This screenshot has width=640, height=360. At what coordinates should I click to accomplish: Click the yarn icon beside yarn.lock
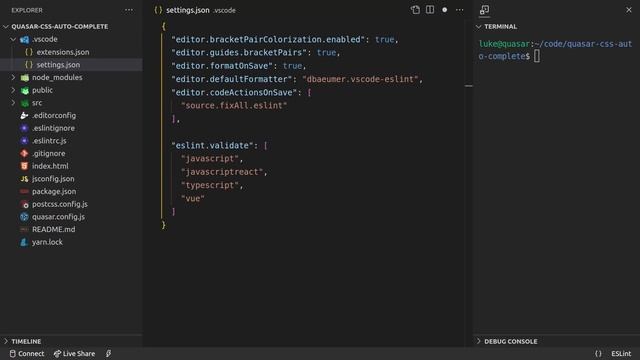tap(24, 242)
